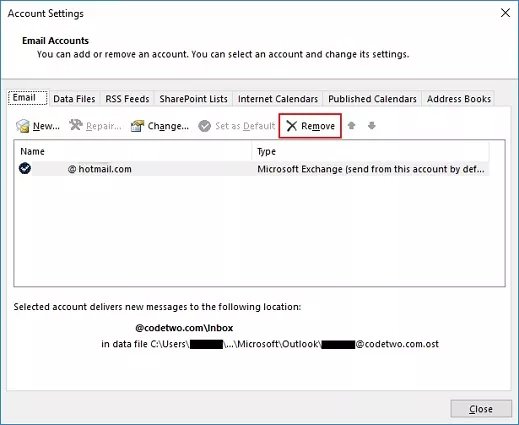This screenshot has height=425, width=519.
Task: Click the Change... label
Action: point(168,126)
